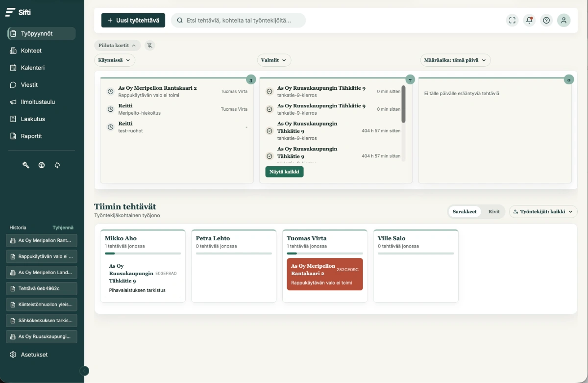Screen dimensions: 588x383
Task: Click the Valmiit list scrollbar
Action: pos(403,105)
